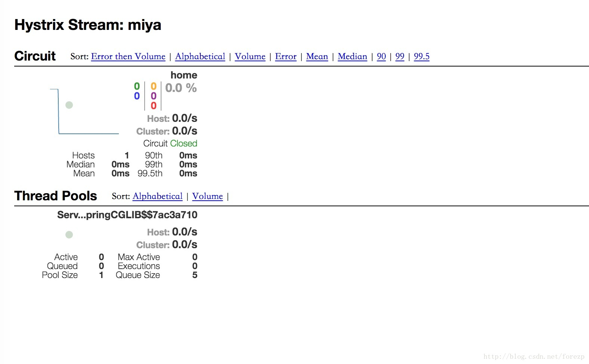Click the Hosts count value 1
Screen dimensions: 589x364
tap(127, 155)
